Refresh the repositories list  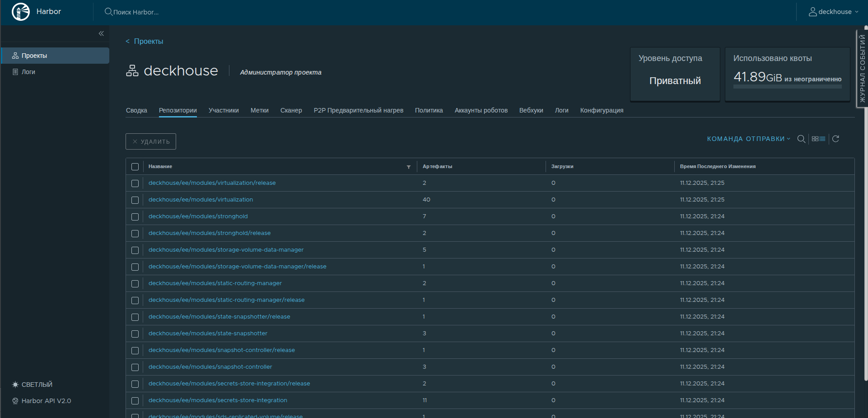[835, 139]
